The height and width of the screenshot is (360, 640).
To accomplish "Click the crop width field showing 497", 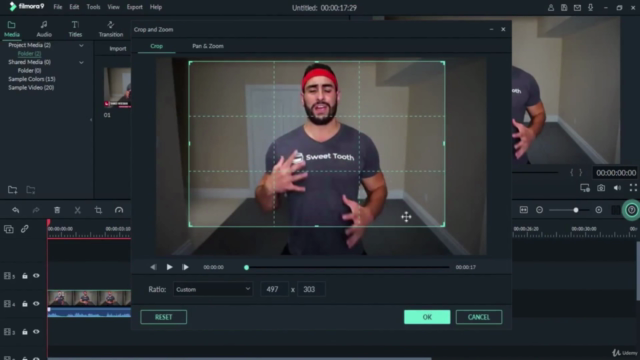I will (274, 289).
